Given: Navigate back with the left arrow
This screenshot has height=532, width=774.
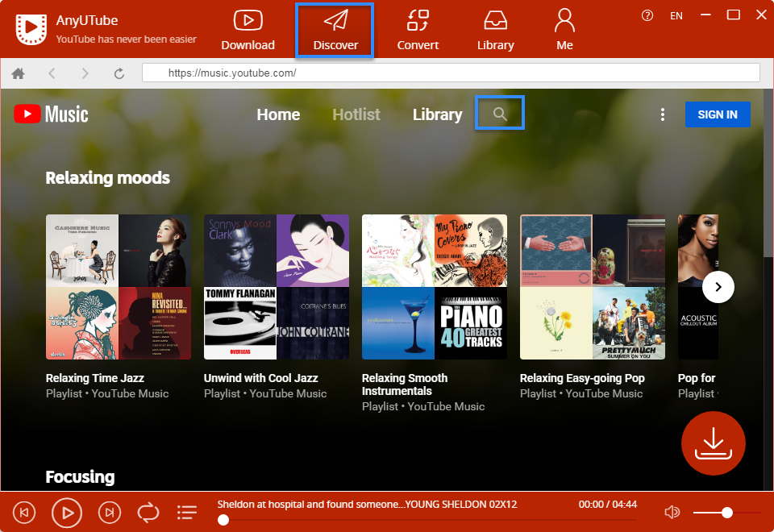Looking at the screenshot, I should [x=52, y=73].
